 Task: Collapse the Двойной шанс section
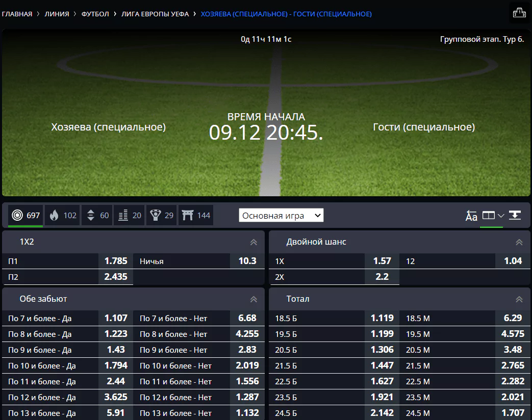(519, 242)
